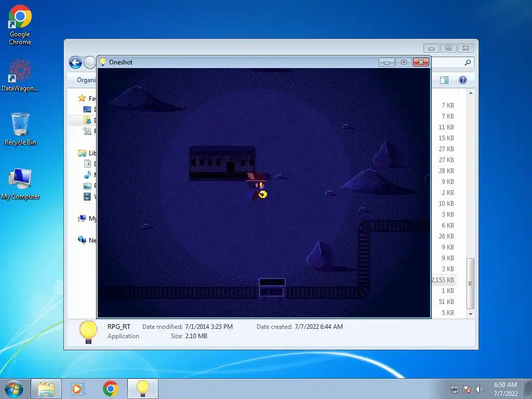Select the Pictures library icon
Screen dimensions: 532x399
(87, 186)
